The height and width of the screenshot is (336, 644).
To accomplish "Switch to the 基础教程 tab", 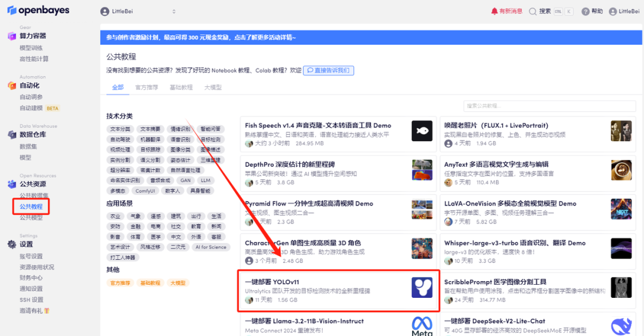I will (x=181, y=88).
